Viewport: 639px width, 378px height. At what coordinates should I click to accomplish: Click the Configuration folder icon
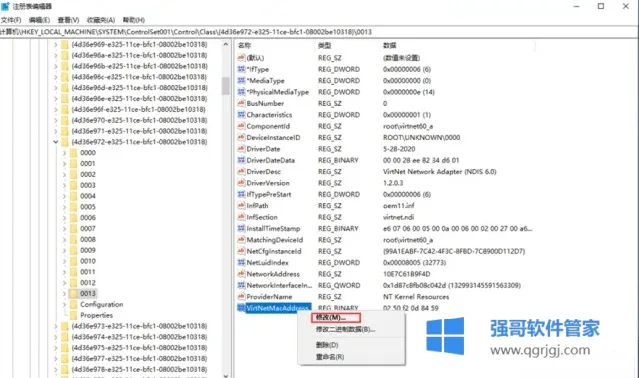click(x=73, y=304)
